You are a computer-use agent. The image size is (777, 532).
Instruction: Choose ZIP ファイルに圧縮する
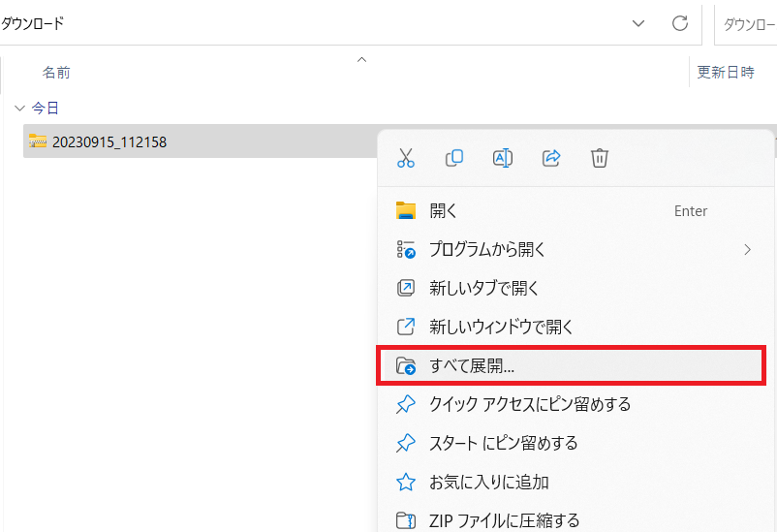(x=575, y=520)
